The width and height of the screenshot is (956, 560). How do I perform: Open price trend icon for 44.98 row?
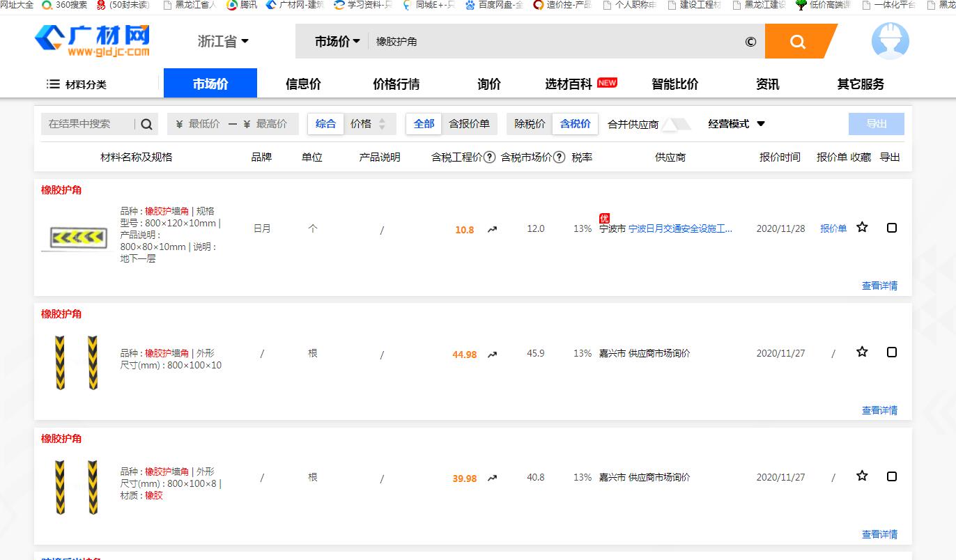click(492, 354)
